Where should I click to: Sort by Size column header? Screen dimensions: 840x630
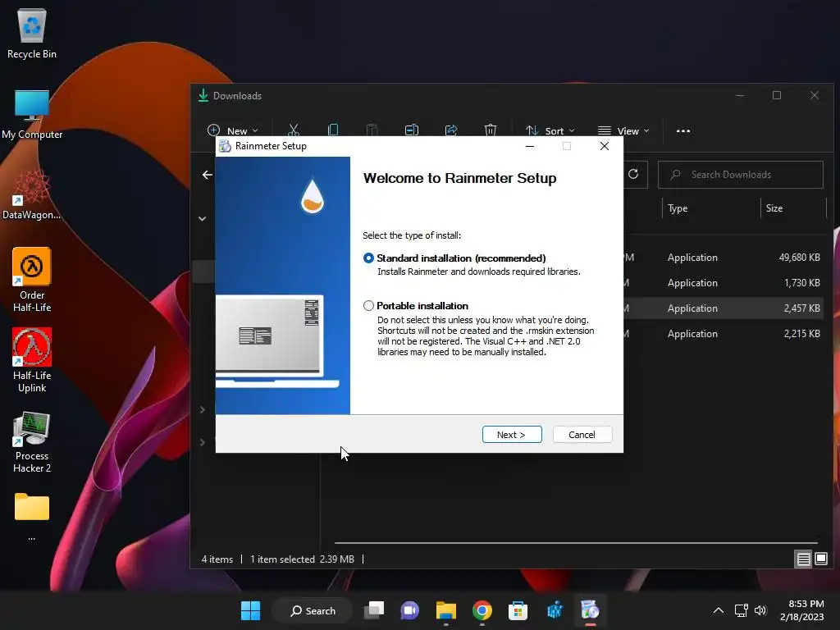pos(774,208)
